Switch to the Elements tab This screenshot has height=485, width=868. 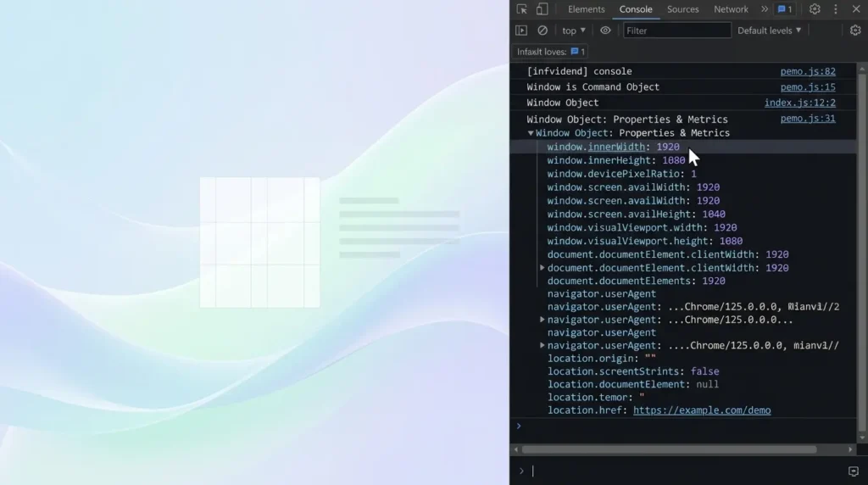pos(586,9)
